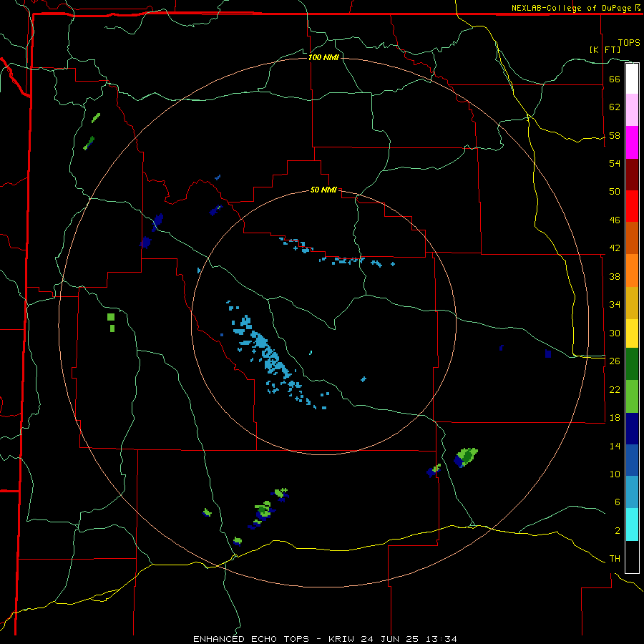644x644 pixels.
Task: Click the bright red 46-50 kft swatch
Action: [632, 206]
